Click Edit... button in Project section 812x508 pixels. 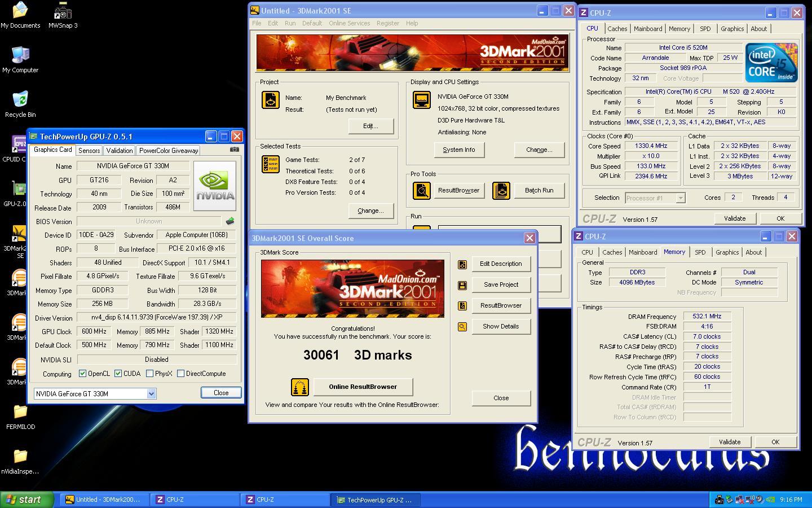point(370,126)
